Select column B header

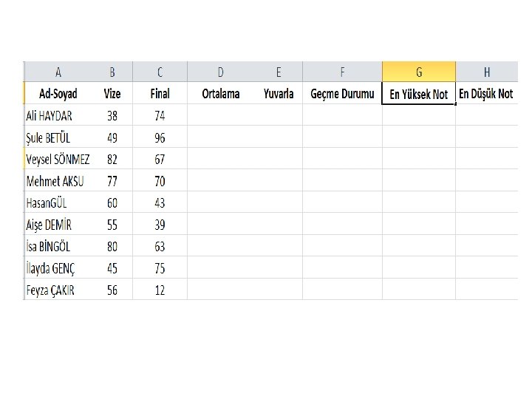click(112, 72)
